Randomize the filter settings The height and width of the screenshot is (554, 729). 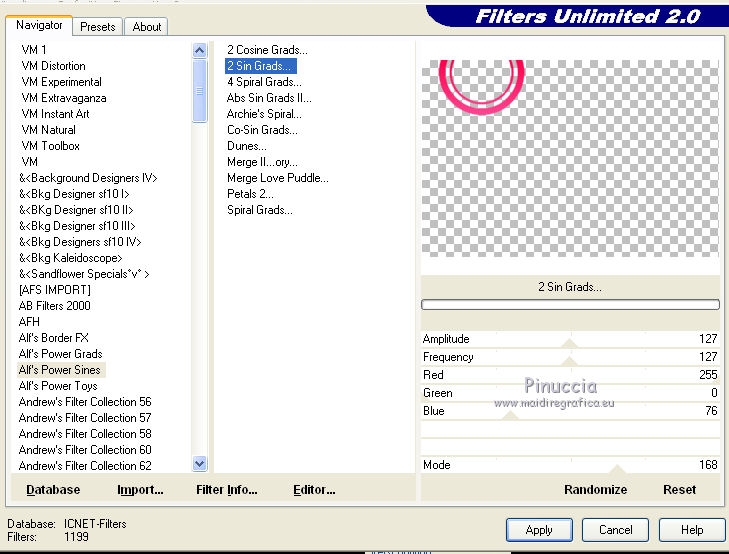pos(595,490)
